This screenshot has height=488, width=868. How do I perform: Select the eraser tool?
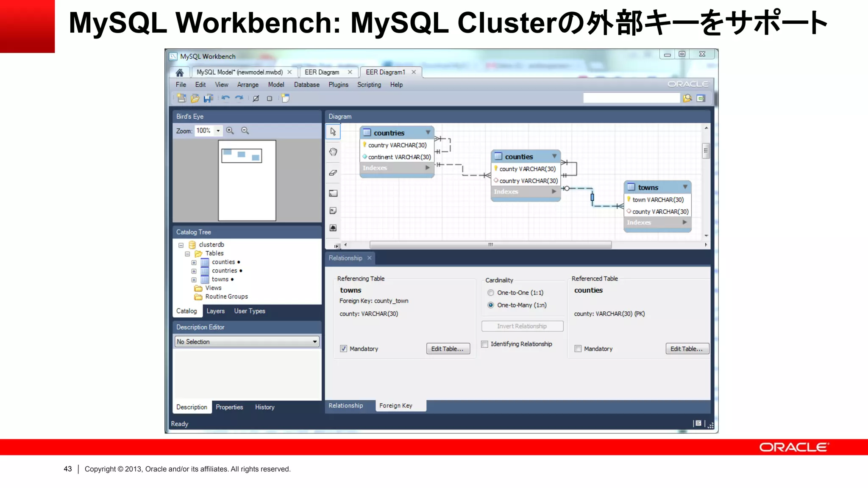click(333, 172)
